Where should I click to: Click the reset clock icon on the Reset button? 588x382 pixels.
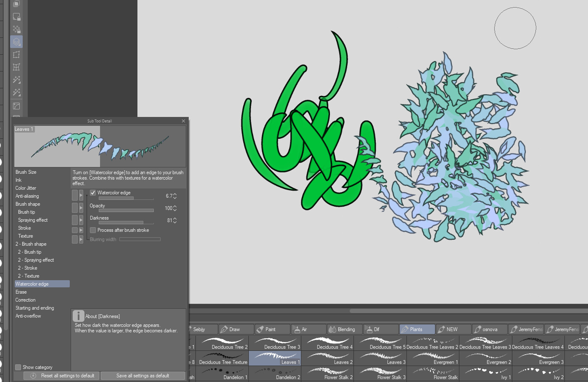(x=33, y=376)
